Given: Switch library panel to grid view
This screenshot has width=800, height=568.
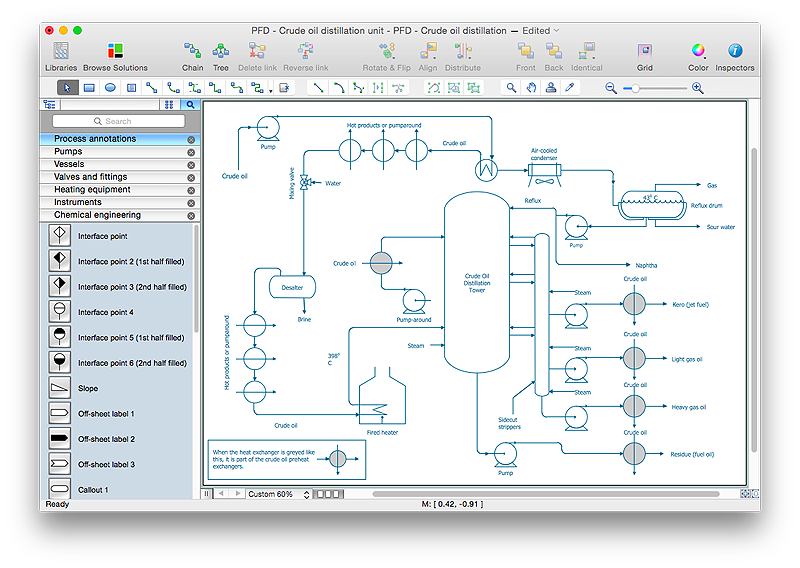Looking at the screenshot, I should (169, 104).
